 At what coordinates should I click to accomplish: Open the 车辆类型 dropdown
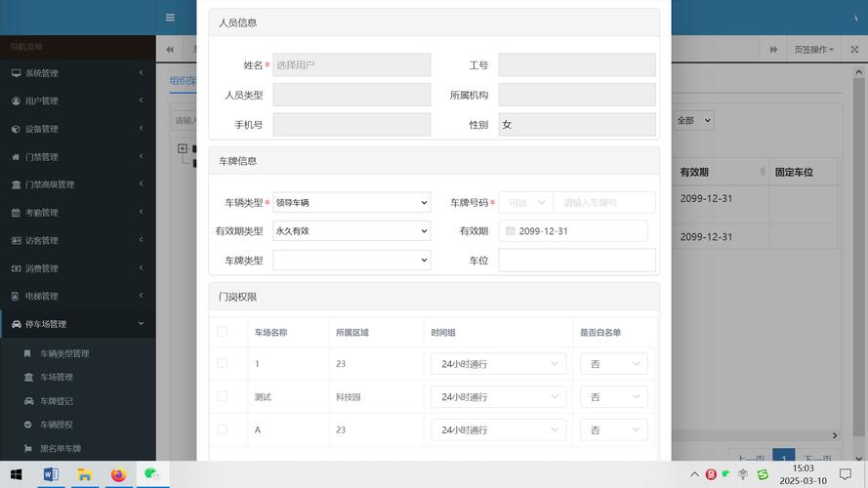tap(351, 202)
